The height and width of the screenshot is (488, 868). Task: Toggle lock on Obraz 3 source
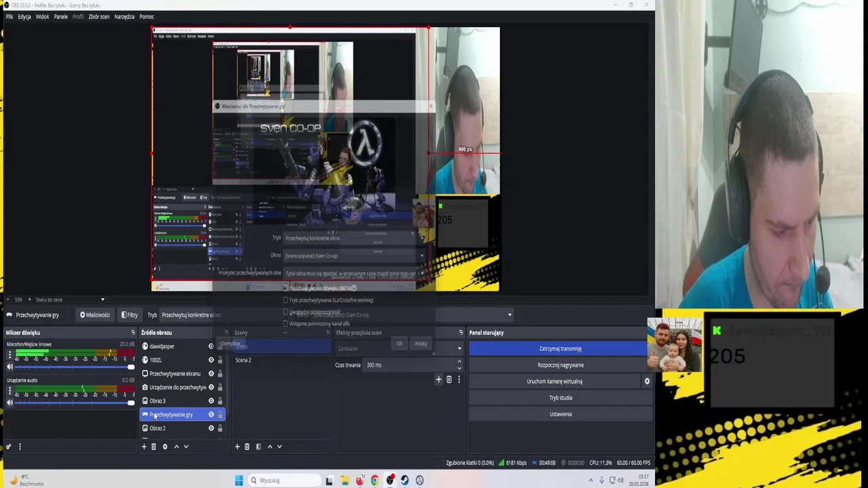(x=220, y=401)
